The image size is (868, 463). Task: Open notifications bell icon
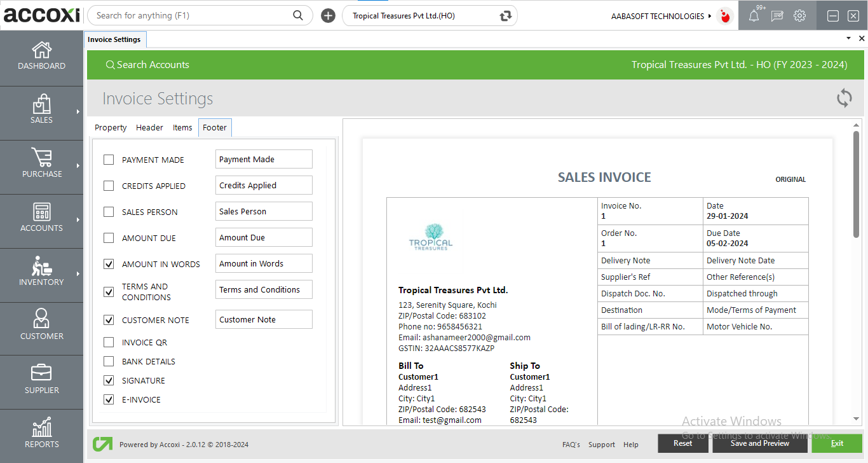754,16
